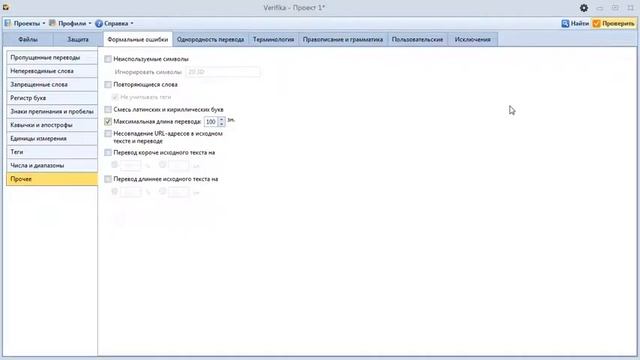The width and height of the screenshot is (640, 360).
Task: Select Регистр букв in sidebar
Action: 52,98
